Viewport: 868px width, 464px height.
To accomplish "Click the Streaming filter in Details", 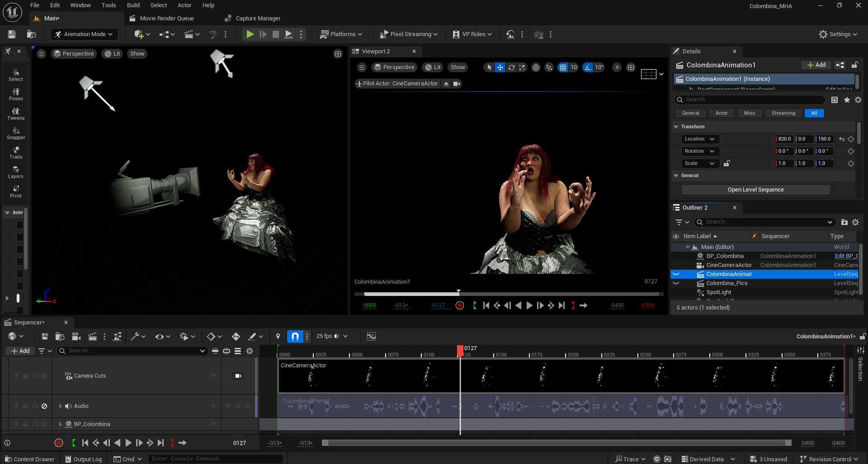I will click(x=783, y=113).
